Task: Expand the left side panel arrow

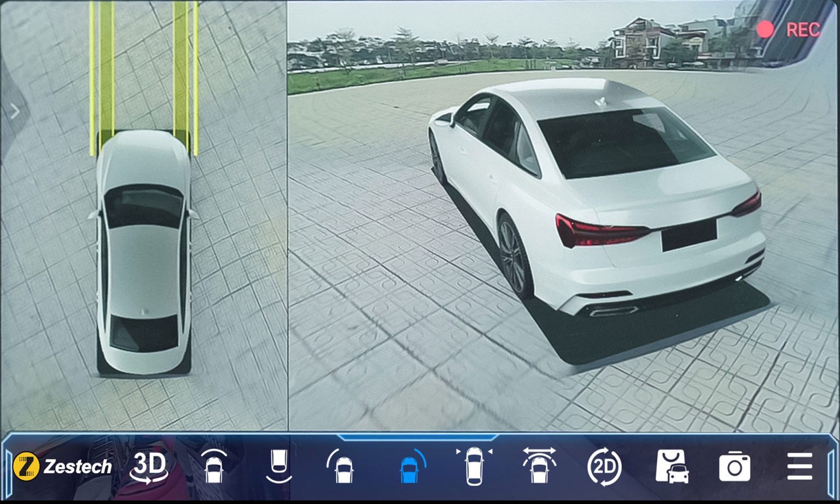Action: pyautogui.click(x=15, y=112)
